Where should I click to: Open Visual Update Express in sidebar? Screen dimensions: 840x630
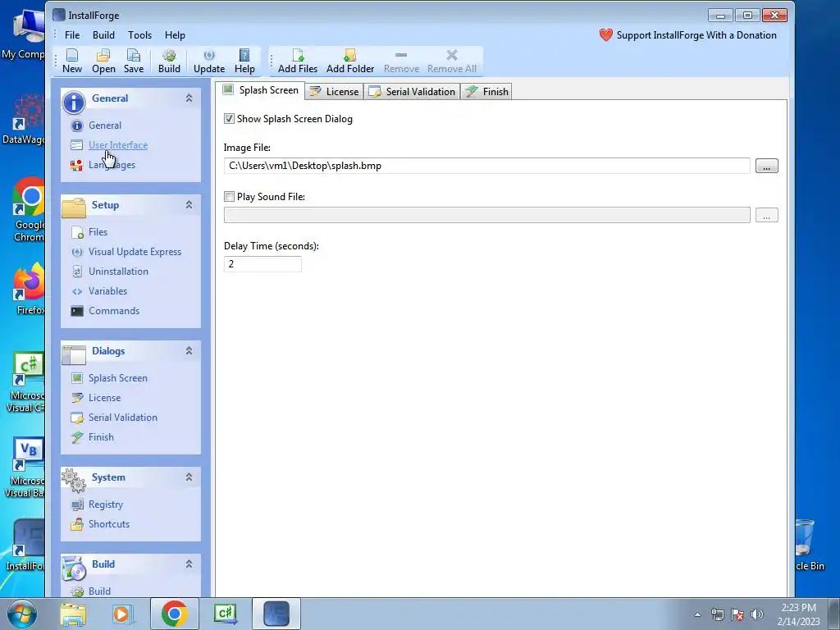click(135, 252)
